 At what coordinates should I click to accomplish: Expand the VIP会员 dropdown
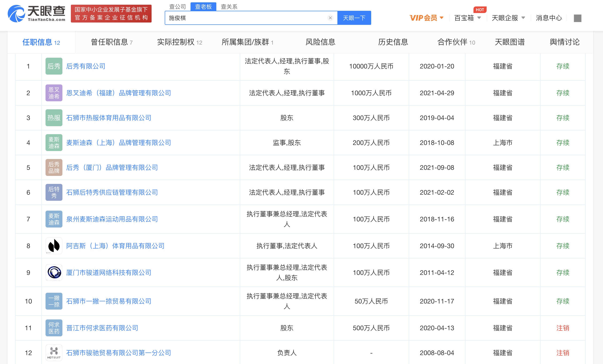(426, 18)
